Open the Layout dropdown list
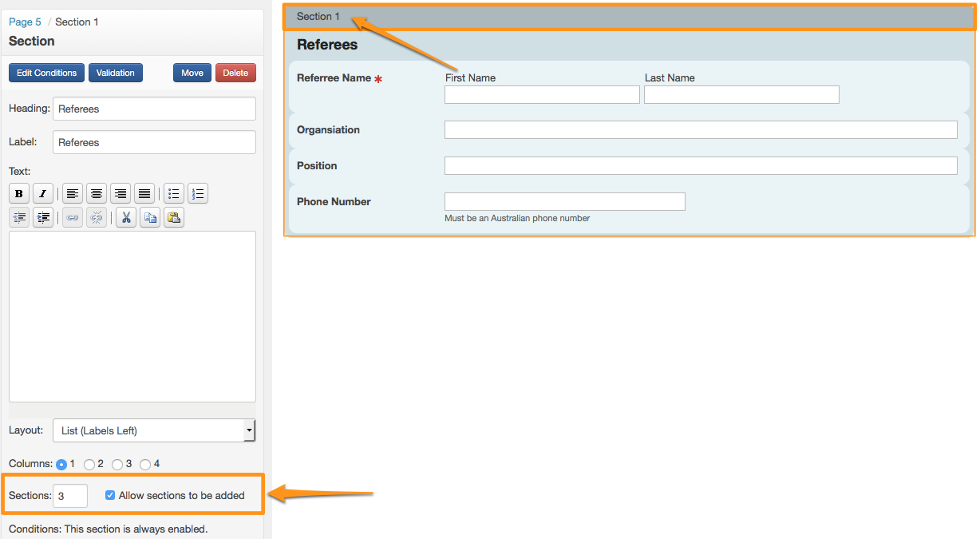Image resolution: width=980 pixels, height=539 pixels. point(154,430)
